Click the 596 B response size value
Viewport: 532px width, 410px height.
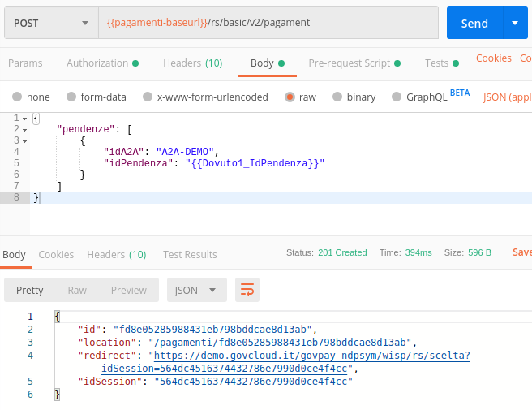click(x=479, y=252)
